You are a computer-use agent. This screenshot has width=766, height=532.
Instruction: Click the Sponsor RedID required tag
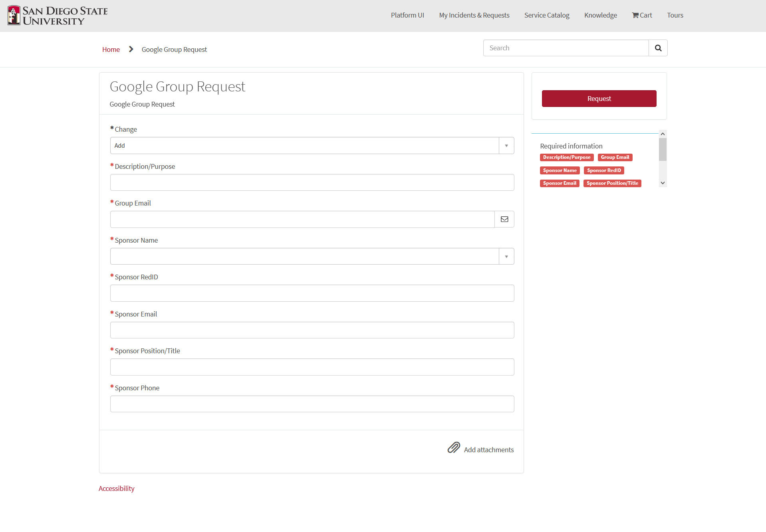[x=604, y=170]
